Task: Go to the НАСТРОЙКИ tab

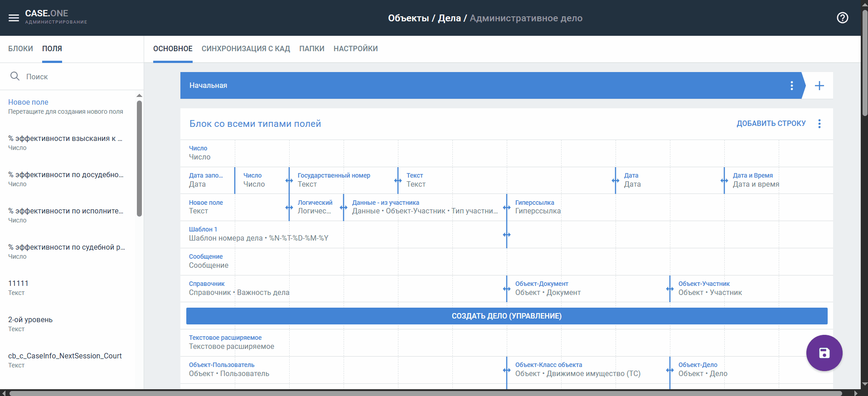Action: [355, 49]
